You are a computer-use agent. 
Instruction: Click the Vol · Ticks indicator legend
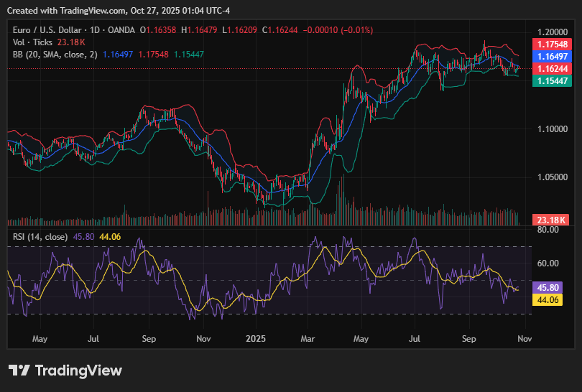click(x=32, y=42)
